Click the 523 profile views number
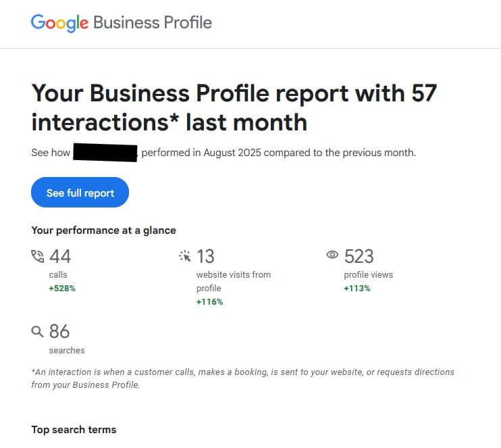This screenshot has width=501, height=448. click(x=359, y=256)
